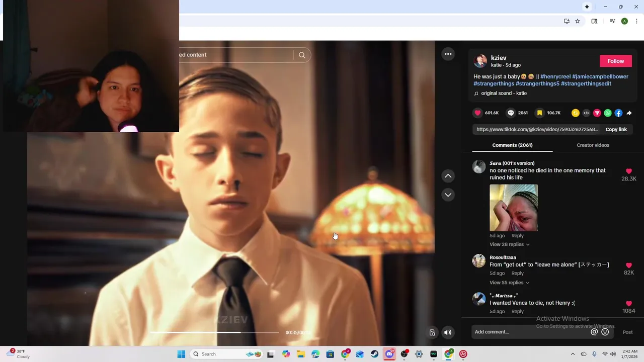Like Rosoultraa's comment heart
This screenshot has width=644, height=362.
tap(629, 265)
